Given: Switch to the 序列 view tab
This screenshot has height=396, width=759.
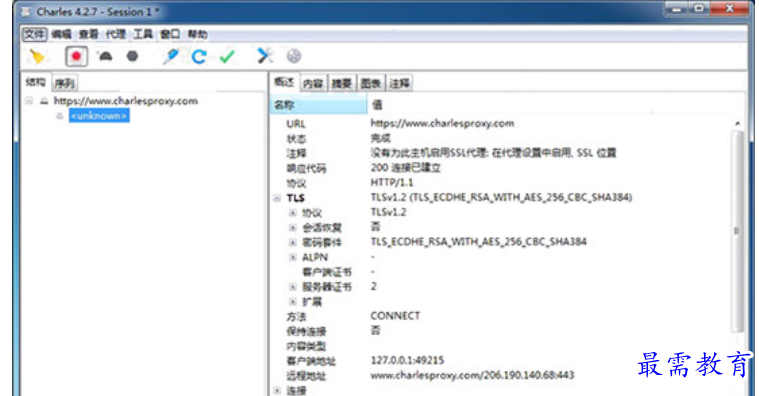Looking at the screenshot, I should pos(64,83).
